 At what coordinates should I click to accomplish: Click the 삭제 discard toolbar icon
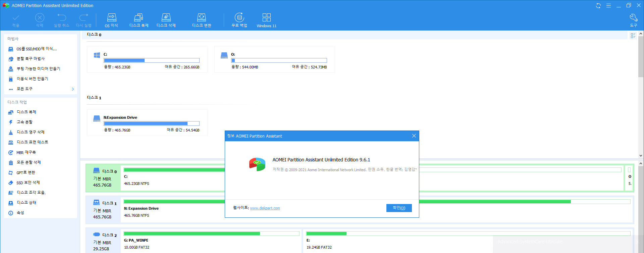pos(40,20)
